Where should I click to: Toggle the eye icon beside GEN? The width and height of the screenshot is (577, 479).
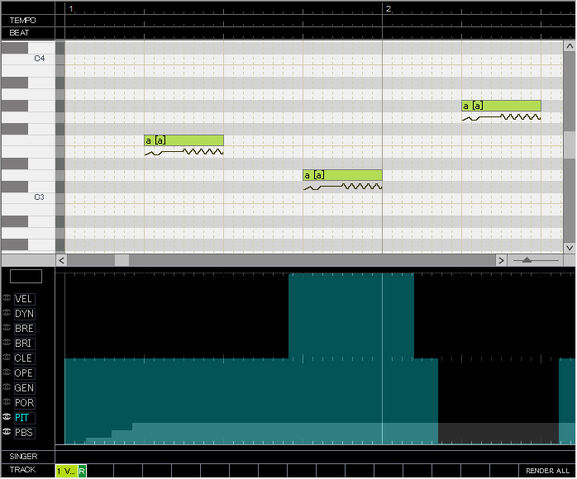click(7, 387)
